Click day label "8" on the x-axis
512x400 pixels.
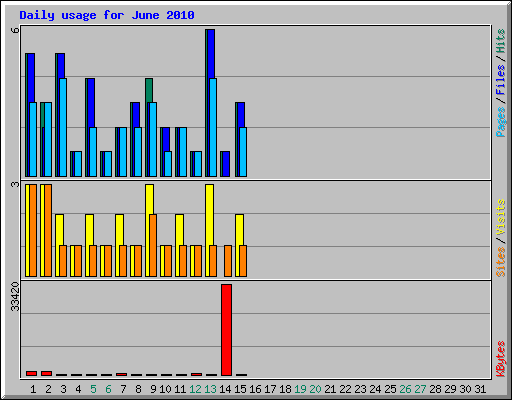[138, 389]
